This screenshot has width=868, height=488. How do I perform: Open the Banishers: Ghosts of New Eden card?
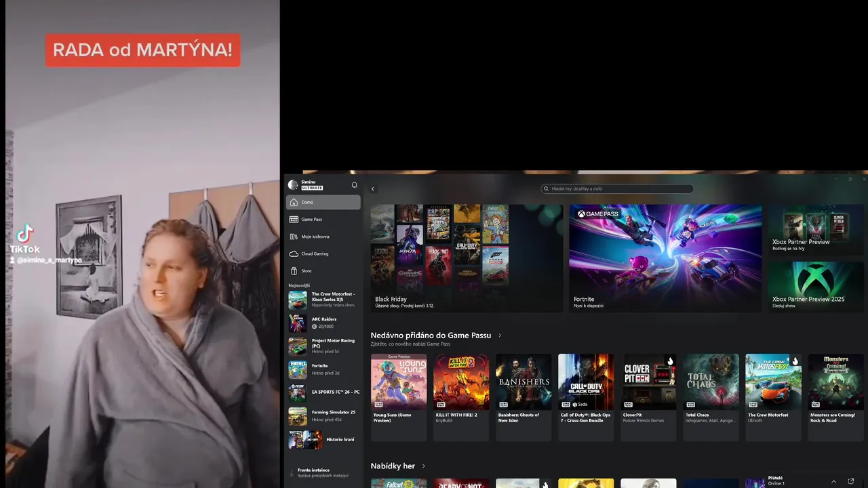[x=524, y=397]
